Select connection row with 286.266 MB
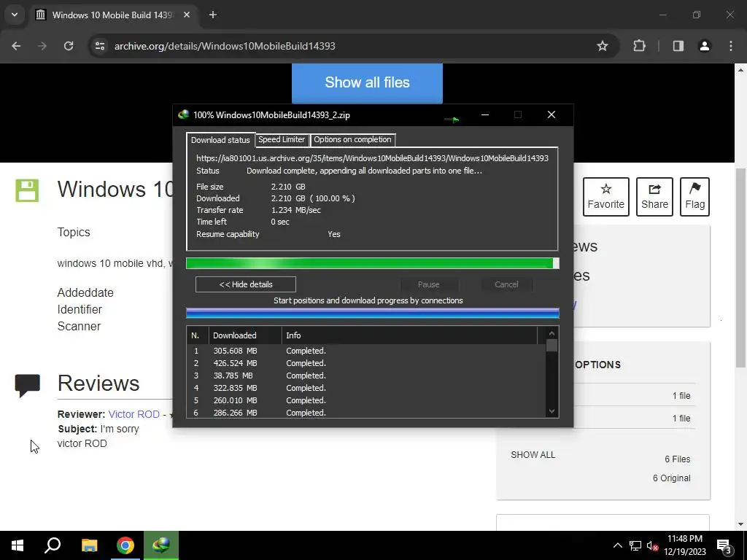Screen dimensions: 747x560 click(366, 413)
